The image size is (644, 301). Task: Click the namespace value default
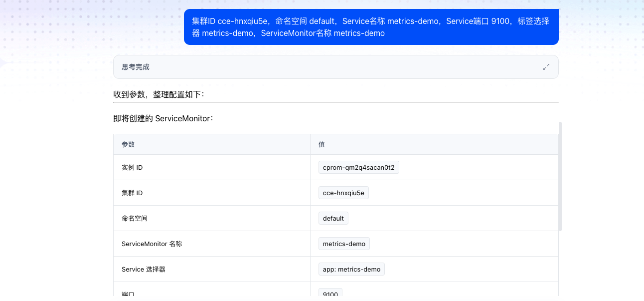pyautogui.click(x=333, y=218)
